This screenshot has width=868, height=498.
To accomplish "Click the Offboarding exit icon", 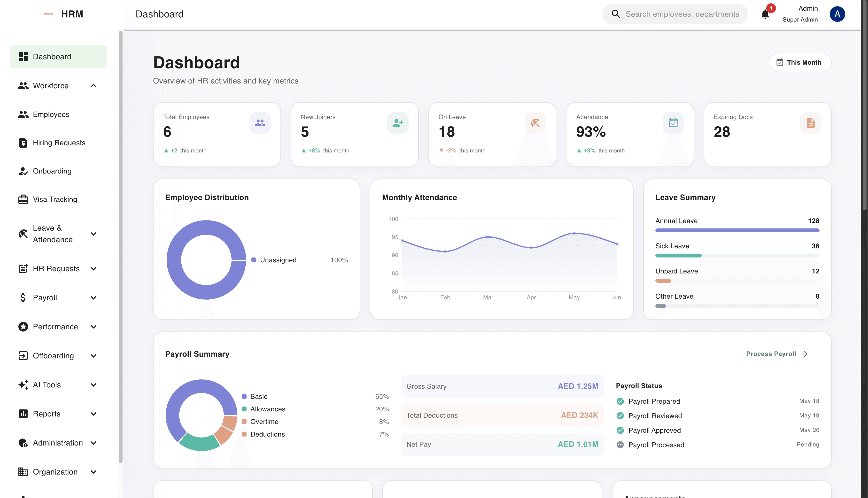I will click(x=23, y=356).
